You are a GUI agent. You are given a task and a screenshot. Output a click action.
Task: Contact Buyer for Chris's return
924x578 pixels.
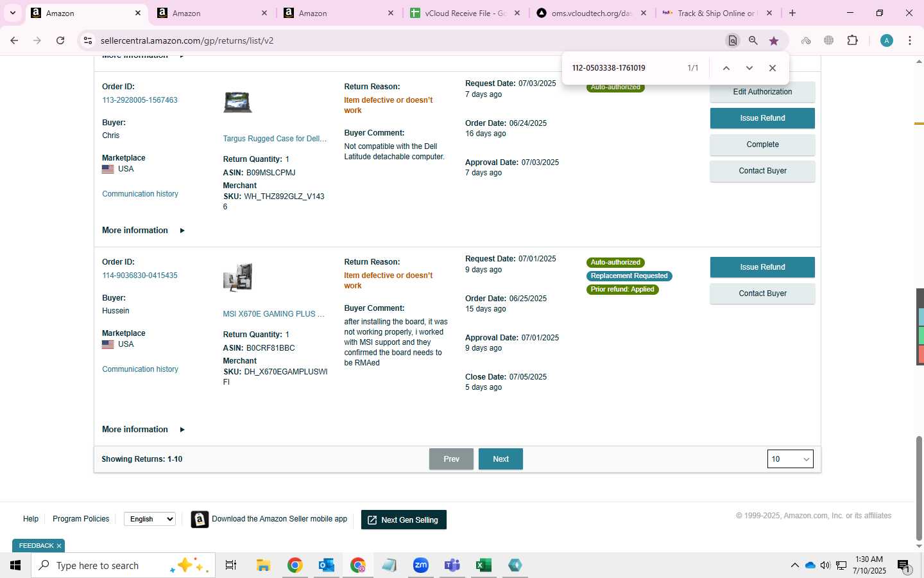(x=762, y=171)
